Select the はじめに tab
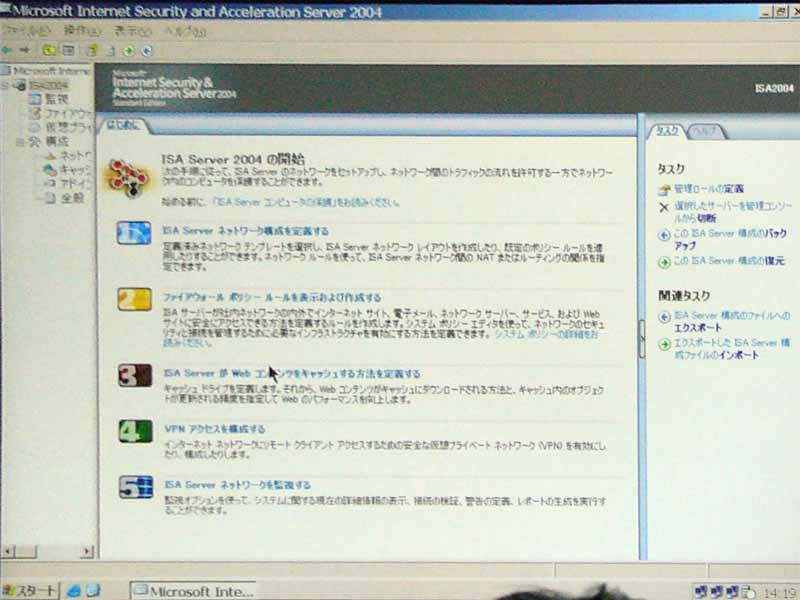 pos(123,125)
